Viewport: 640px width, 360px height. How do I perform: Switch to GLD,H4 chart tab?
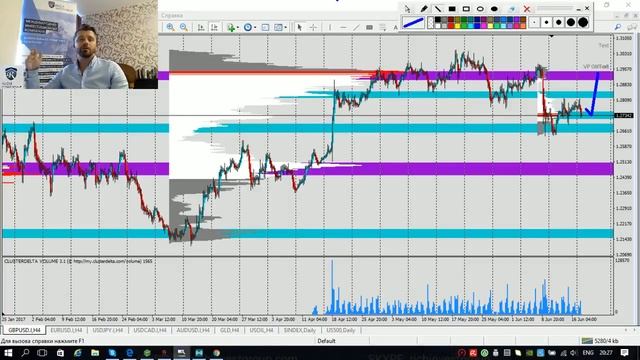click(229, 330)
